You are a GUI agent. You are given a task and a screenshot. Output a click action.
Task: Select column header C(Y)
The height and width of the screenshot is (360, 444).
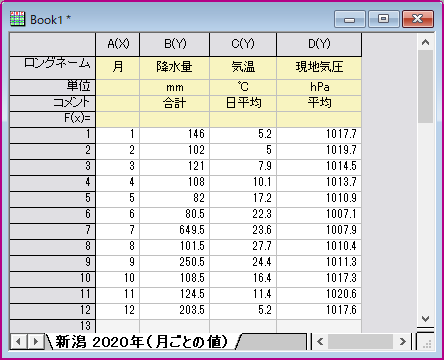click(x=243, y=44)
